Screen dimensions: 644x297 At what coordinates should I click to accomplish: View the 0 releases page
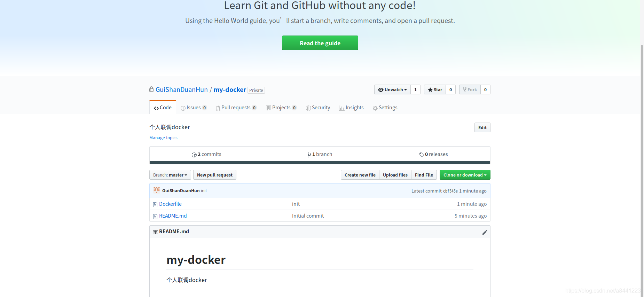(x=433, y=154)
